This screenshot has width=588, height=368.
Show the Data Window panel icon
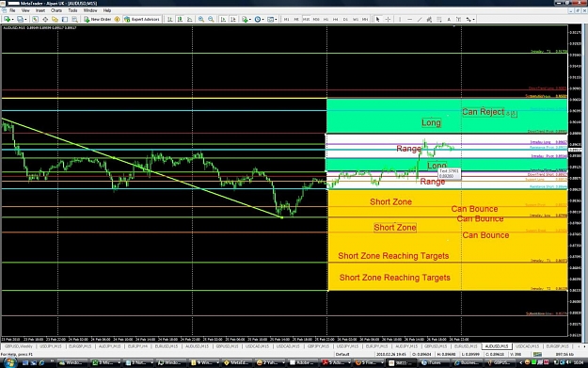(45, 19)
